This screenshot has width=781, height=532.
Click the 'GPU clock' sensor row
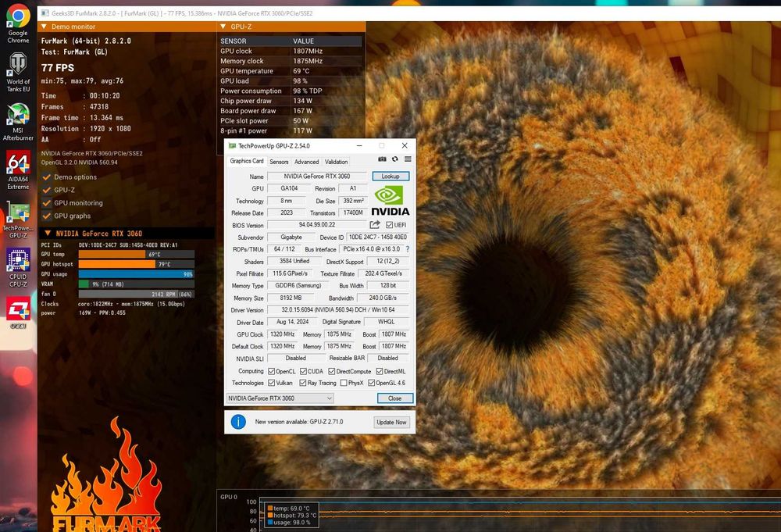(x=291, y=51)
